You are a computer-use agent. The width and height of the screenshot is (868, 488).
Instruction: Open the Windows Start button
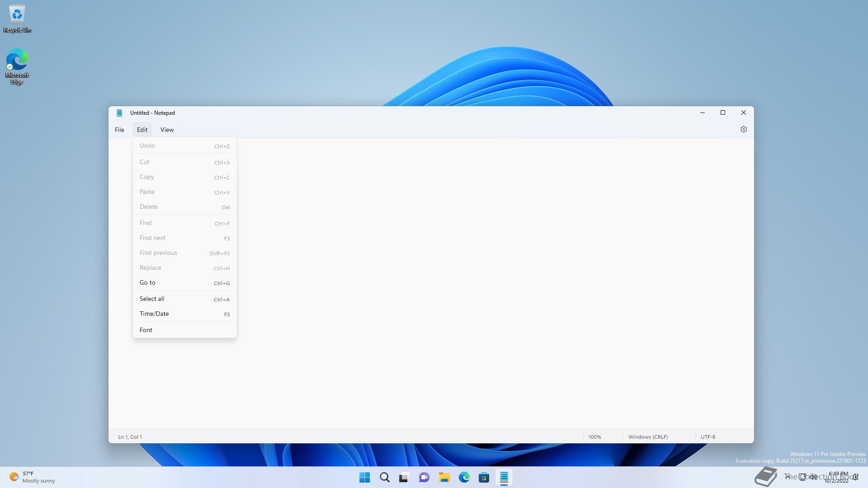pos(364,478)
